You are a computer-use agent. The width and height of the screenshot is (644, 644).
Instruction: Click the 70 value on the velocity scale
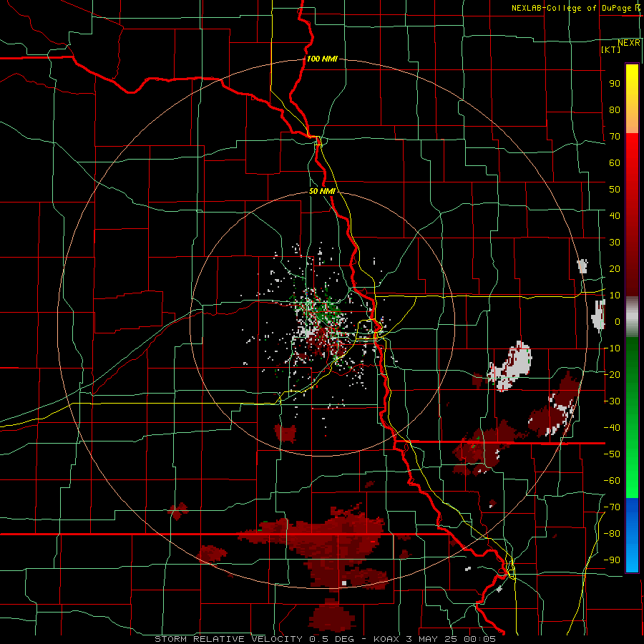615,137
